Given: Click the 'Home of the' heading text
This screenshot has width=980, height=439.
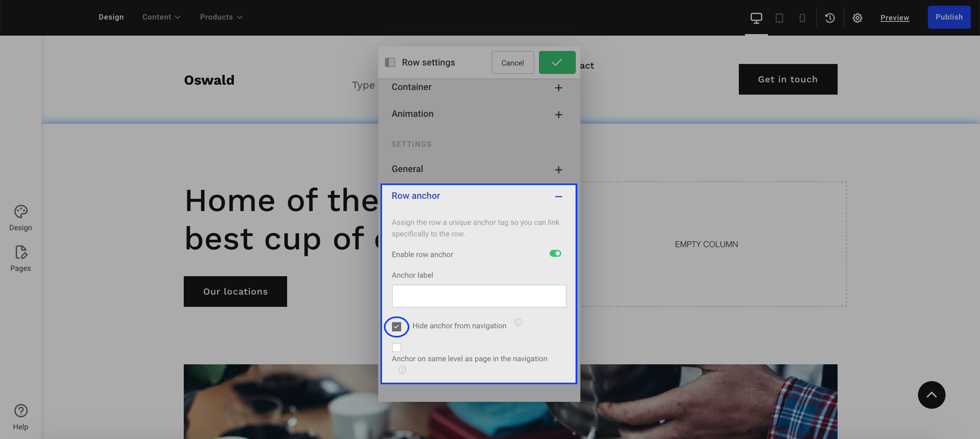Looking at the screenshot, I should pos(281,200).
